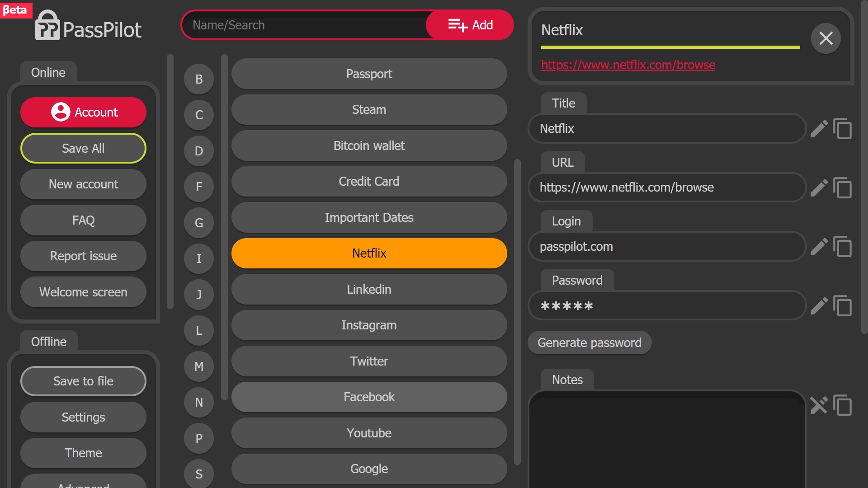Copy the Password to clipboard
The image size is (868, 488).
(842, 306)
